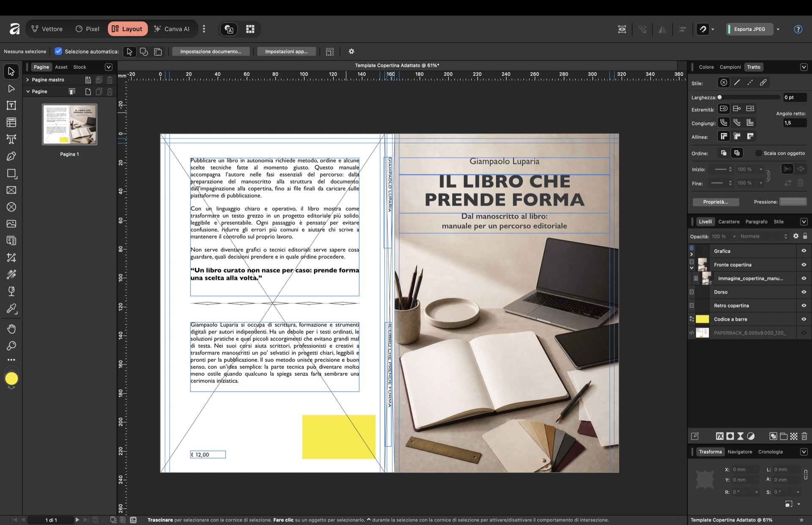The width and height of the screenshot is (812, 525).
Task: Open the settings gear in context toolbar
Action: 351,52
